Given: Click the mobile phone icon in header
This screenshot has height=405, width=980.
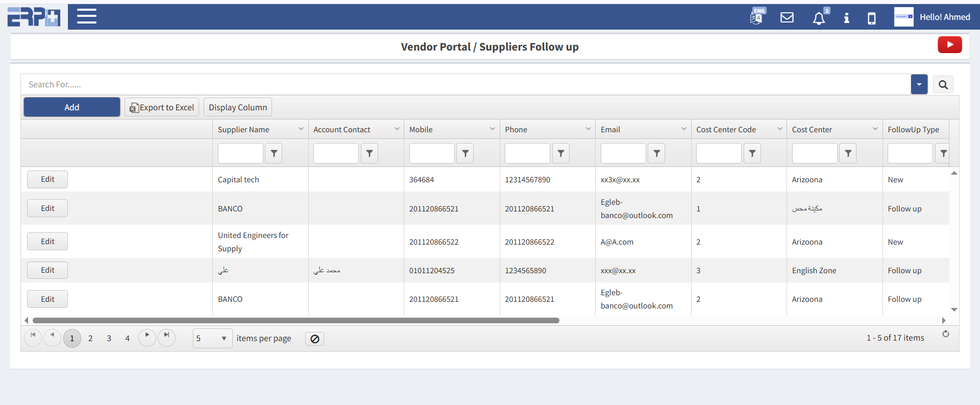Looking at the screenshot, I should coord(872,18).
